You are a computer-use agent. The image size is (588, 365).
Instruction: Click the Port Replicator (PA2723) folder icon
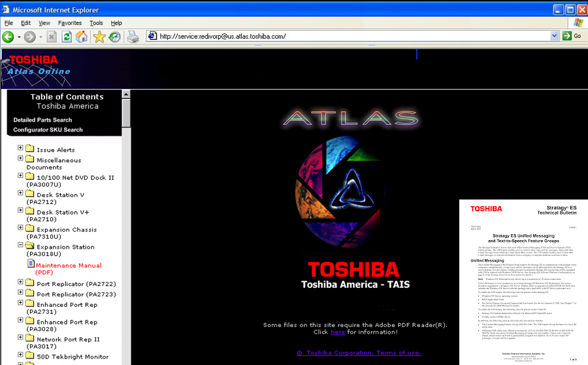point(30,292)
